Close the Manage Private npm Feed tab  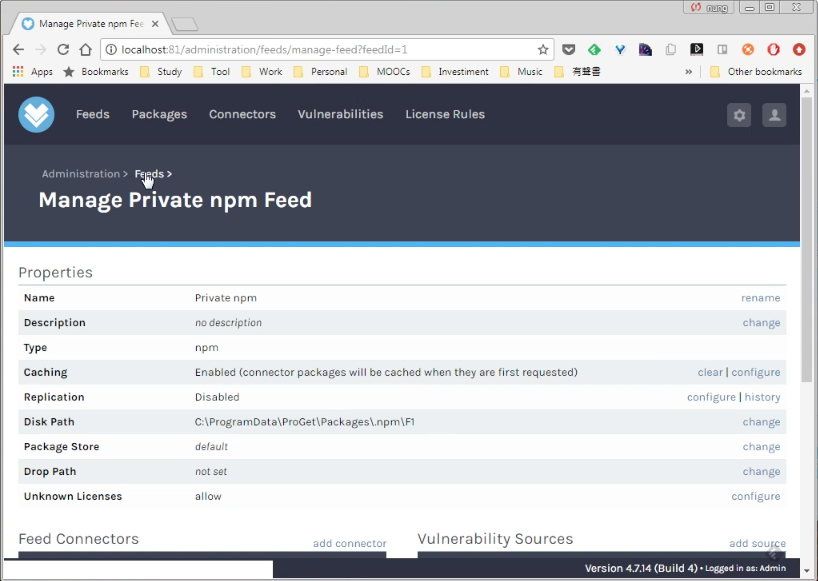(155, 23)
